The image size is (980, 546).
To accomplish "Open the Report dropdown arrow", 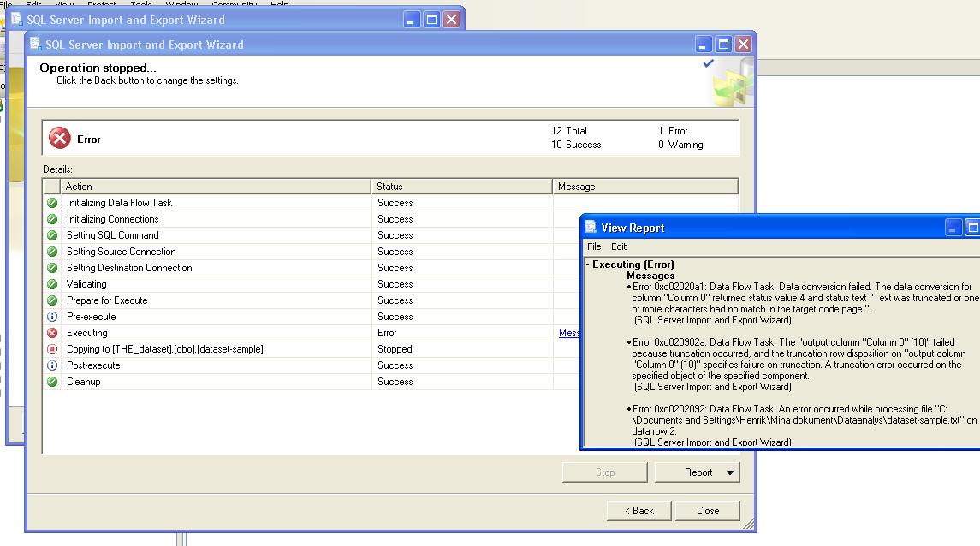I will click(x=729, y=472).
